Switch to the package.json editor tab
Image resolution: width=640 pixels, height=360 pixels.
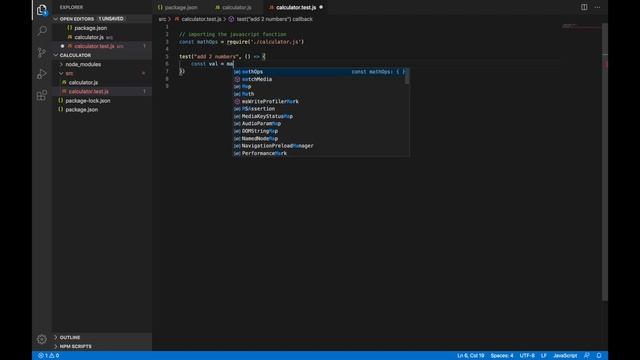tap(178, 7)
